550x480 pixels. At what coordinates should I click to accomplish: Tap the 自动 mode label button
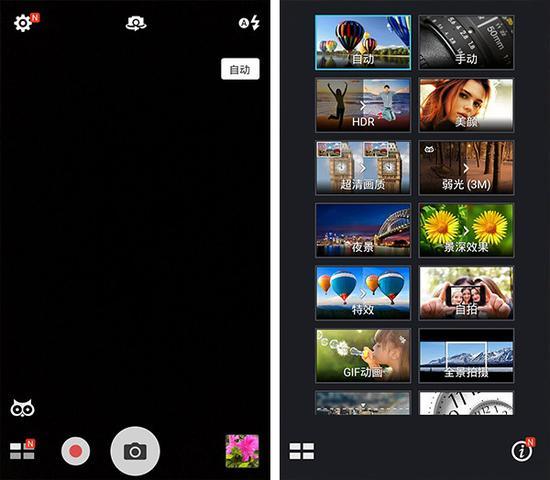[240, 69]
